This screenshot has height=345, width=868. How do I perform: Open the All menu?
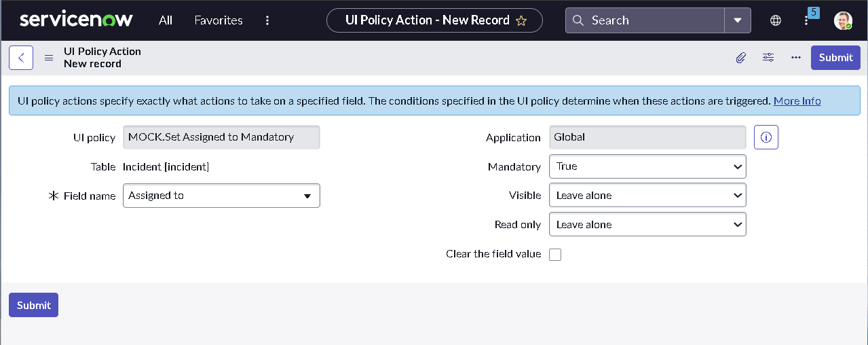coord(166,20)
